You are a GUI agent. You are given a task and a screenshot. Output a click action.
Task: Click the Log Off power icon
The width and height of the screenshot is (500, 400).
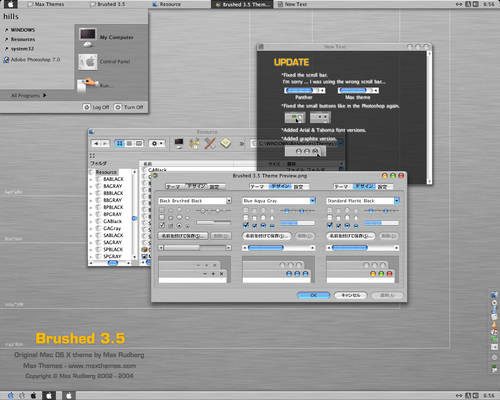pos(87,107)
